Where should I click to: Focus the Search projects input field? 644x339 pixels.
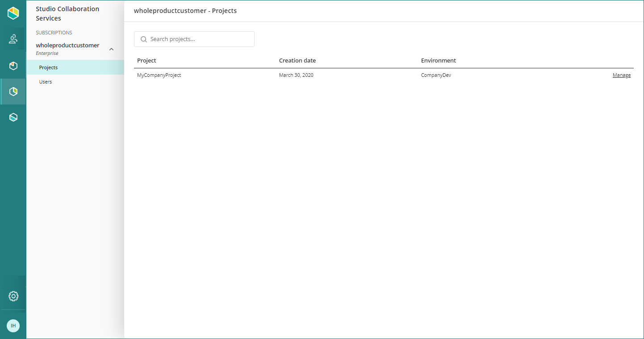click(194, 39)
